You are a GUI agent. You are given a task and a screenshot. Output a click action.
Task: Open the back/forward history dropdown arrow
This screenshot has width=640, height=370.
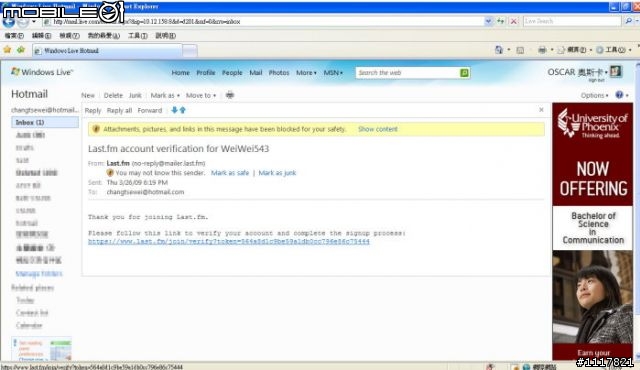[x=34, y=21]
